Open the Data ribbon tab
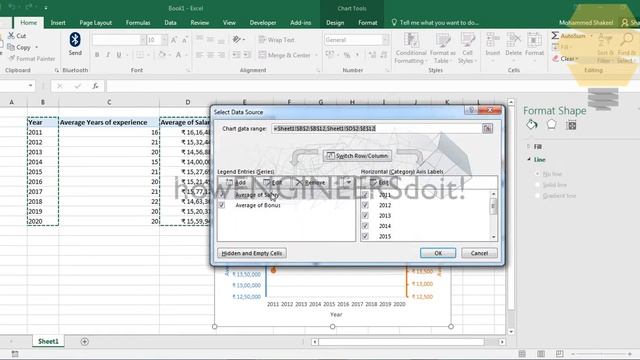Image resolution: width=640 pixels, height=360 pixels. pos(170,23)
